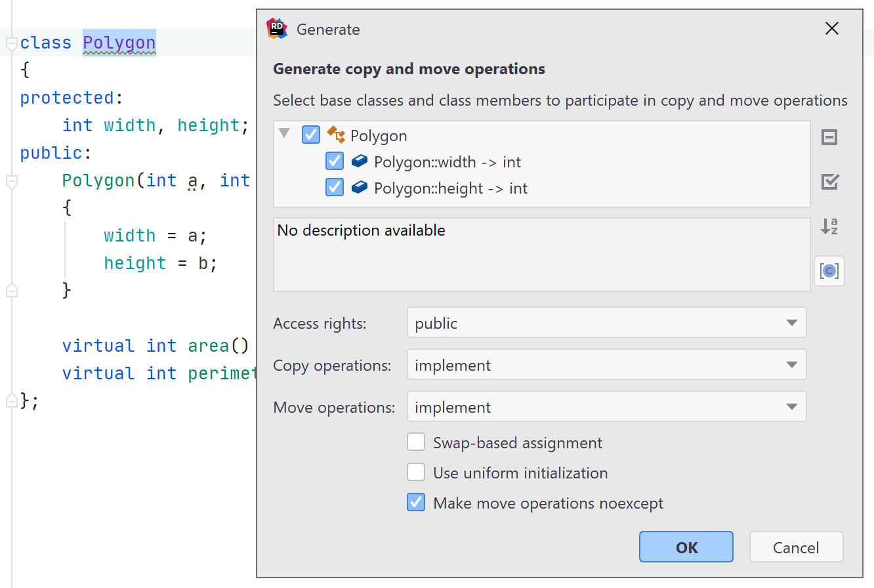
Task: Uncheck the Polygon::height member
Action: [x=335, y=188]
